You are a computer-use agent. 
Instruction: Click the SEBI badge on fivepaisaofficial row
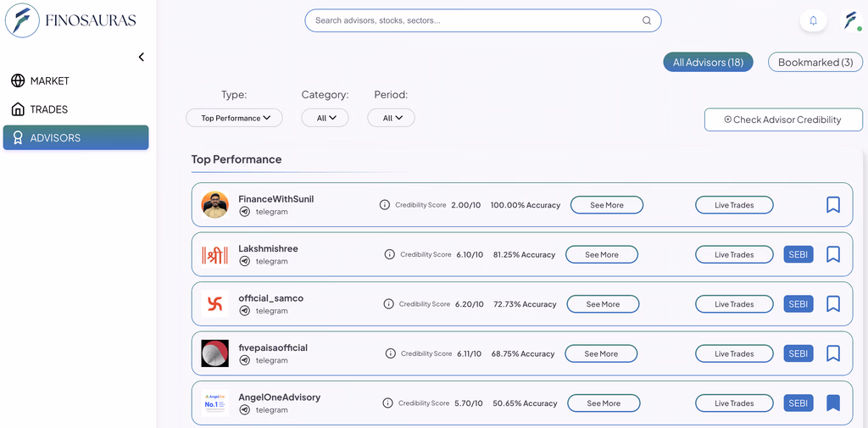[798, 353]
